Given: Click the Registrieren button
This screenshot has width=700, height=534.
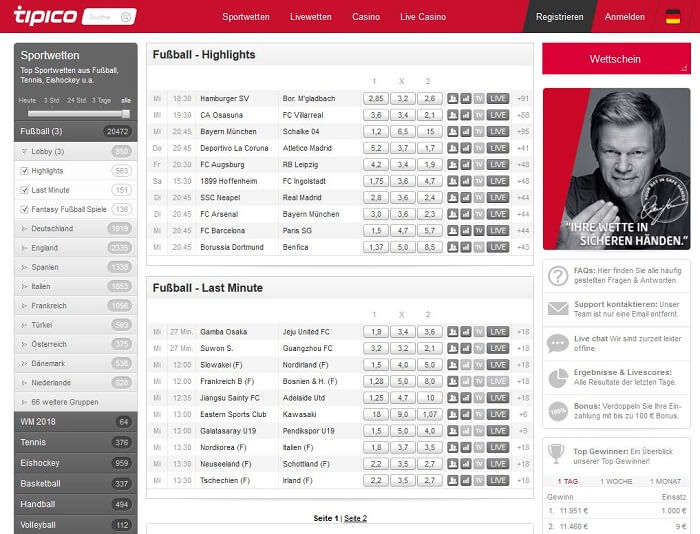Looking at the screenshot, I should (x=559, y=17).
